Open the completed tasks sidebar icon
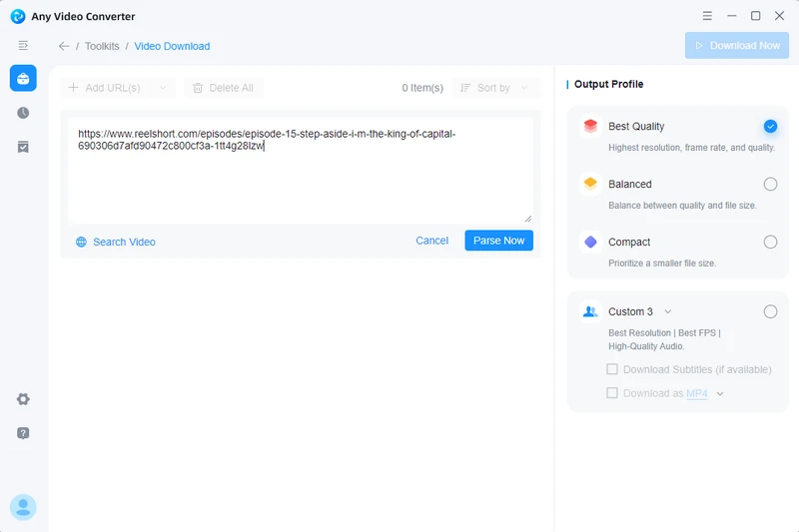 click(23, 147)
